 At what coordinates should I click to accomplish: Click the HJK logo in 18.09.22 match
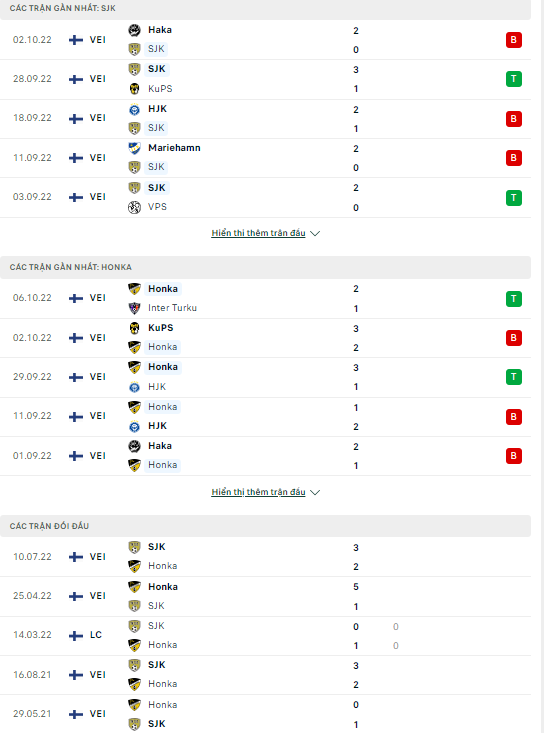coord(134,109)
